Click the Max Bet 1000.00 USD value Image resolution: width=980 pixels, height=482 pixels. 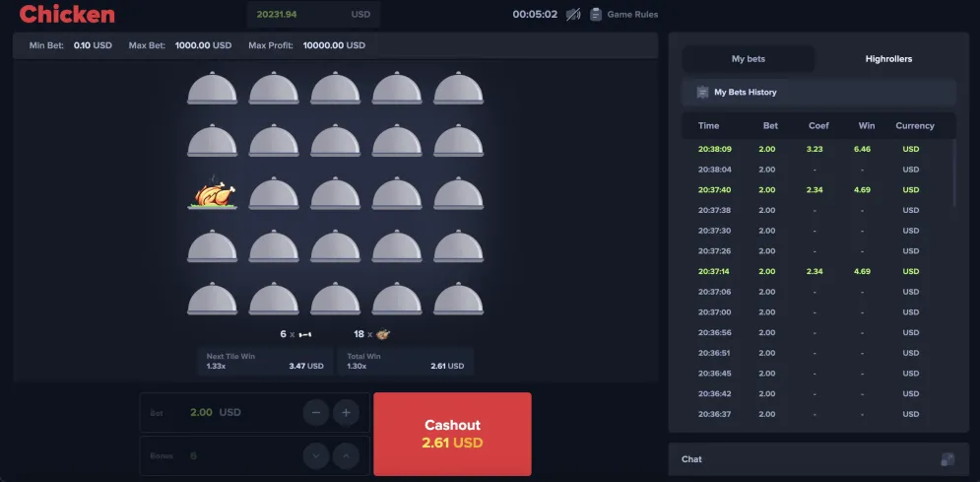point(203,45)
